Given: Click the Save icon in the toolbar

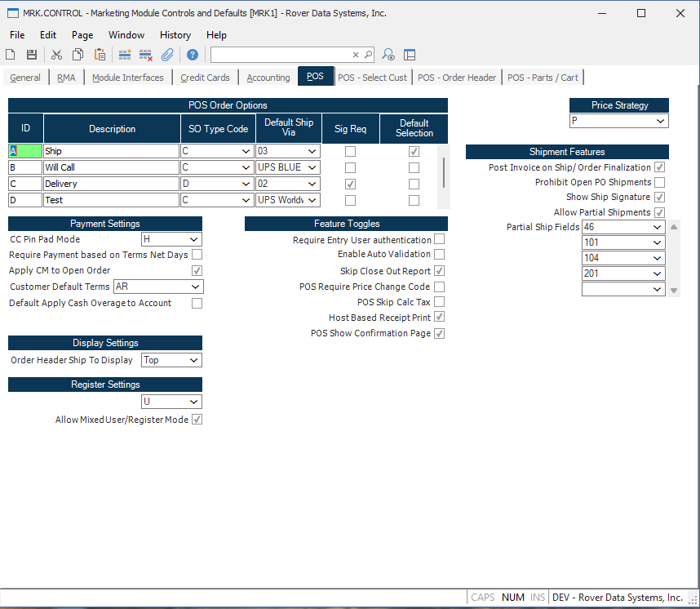Looking at the screenshot, I should click(30, 54).
